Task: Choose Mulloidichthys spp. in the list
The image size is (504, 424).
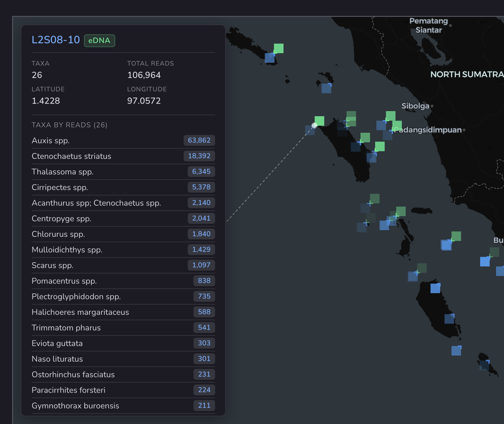Action: [123, 250]
